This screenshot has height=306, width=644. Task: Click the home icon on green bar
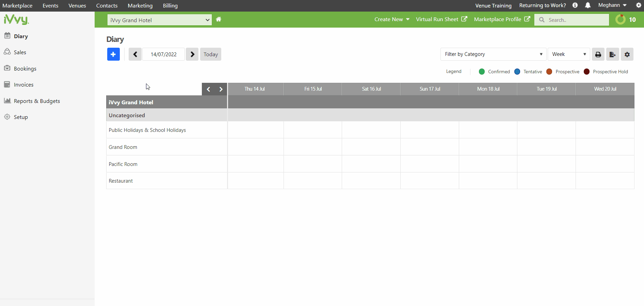coord(219,19)
